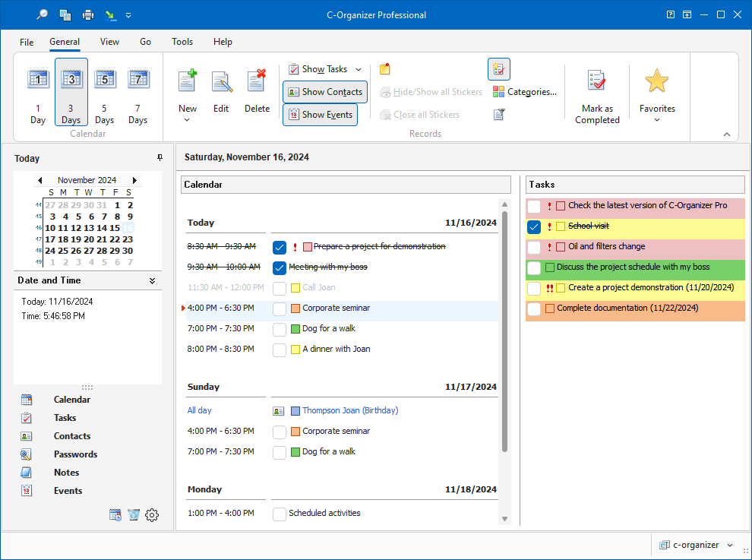This screenshot has width=752, height=560.
Task: Click the recycle bin icon in sidebar
Action: 134,515
